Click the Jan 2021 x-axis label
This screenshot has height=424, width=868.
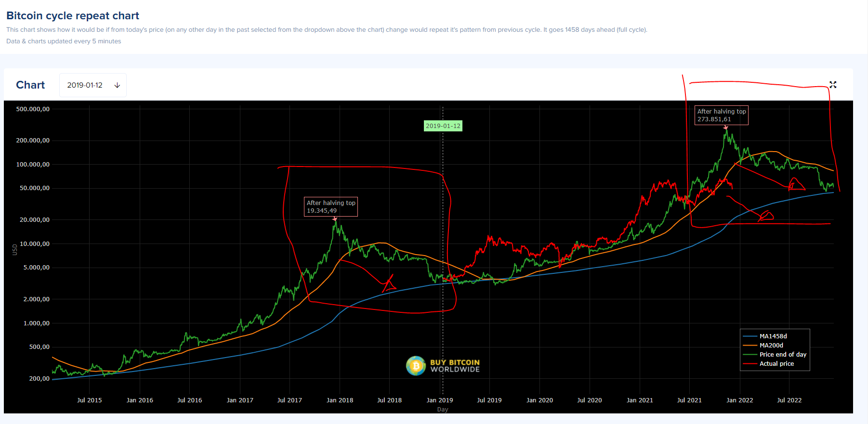click(640, 400)
